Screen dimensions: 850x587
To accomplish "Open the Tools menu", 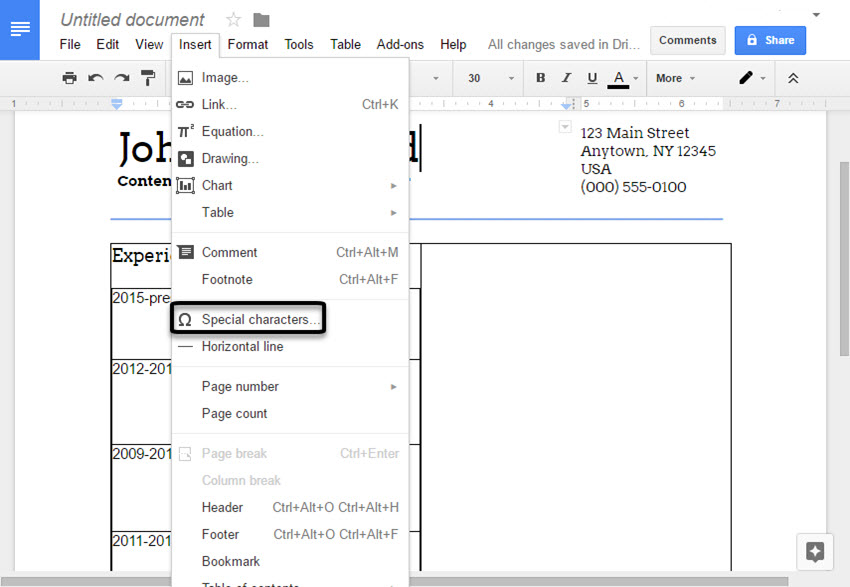I will [299, 44].
